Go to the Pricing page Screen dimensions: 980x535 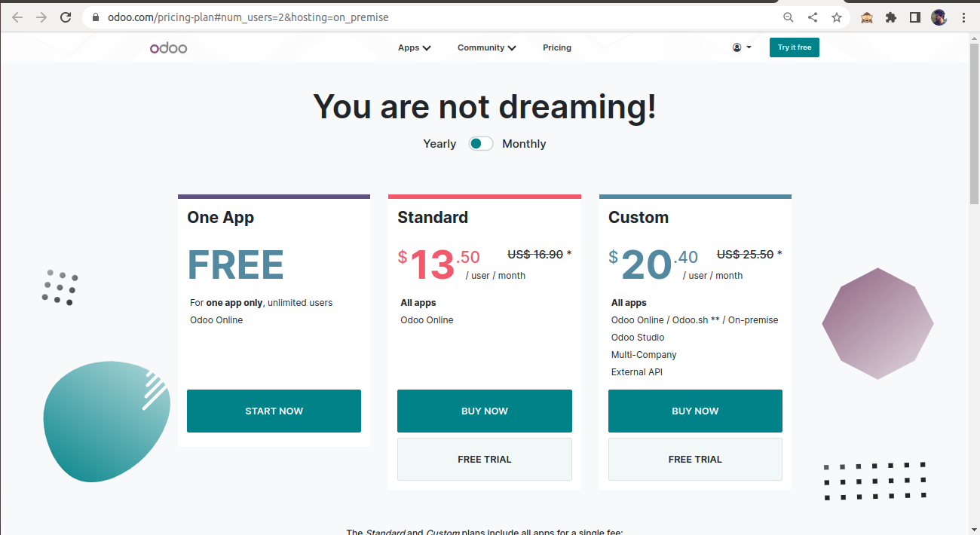tap(557, 47)
